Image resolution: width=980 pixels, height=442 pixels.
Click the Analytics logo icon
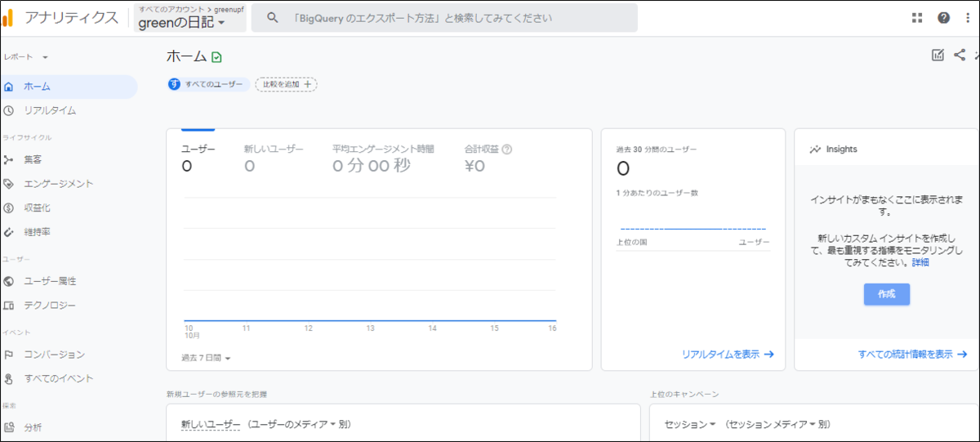pyautogui.click(x=7, y=18)
